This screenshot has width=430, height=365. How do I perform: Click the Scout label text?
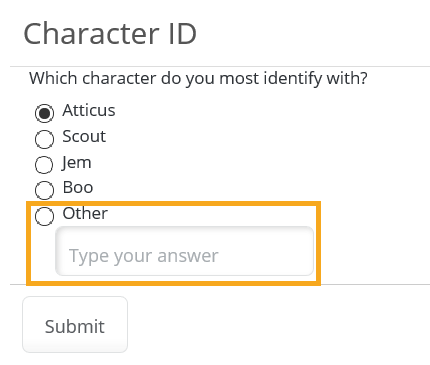click(84, 136)
